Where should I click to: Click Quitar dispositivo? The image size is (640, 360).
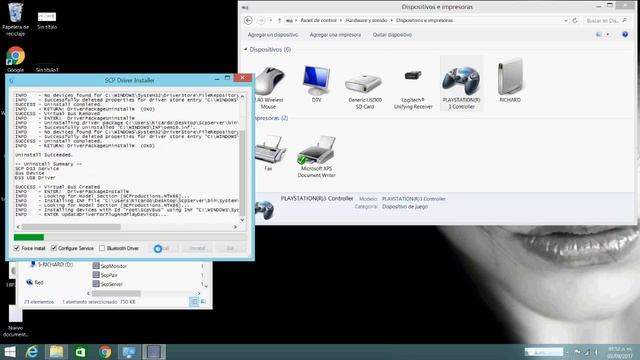(x=392, y=35)
